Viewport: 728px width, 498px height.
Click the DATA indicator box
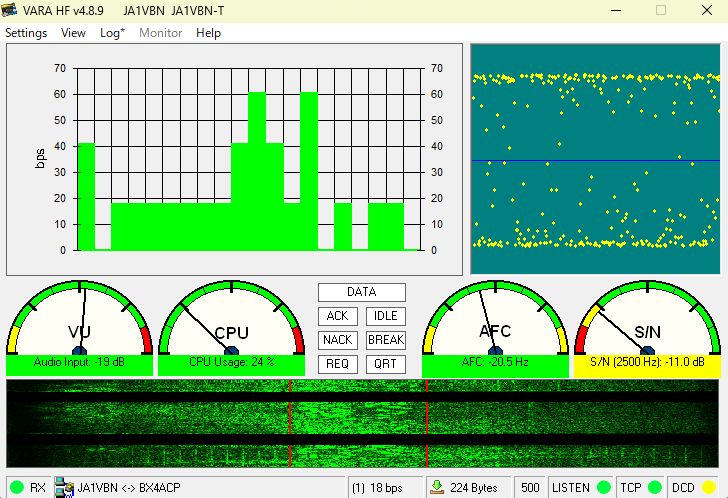point(362,292)
